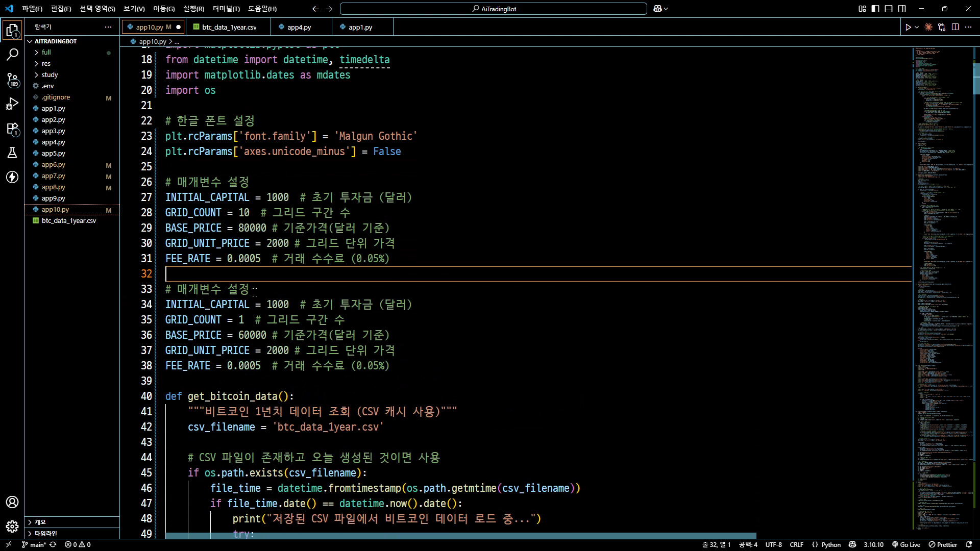Select the Source Control icon showing 109 changes
The height and width of the screenshot is (551, 980).
tap(12, 80)
